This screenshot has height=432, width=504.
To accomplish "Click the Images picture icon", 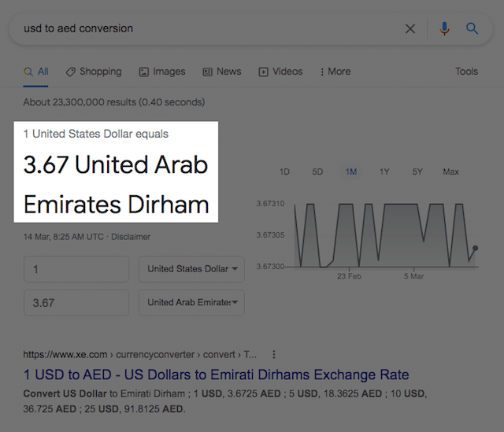I will 143,72.
